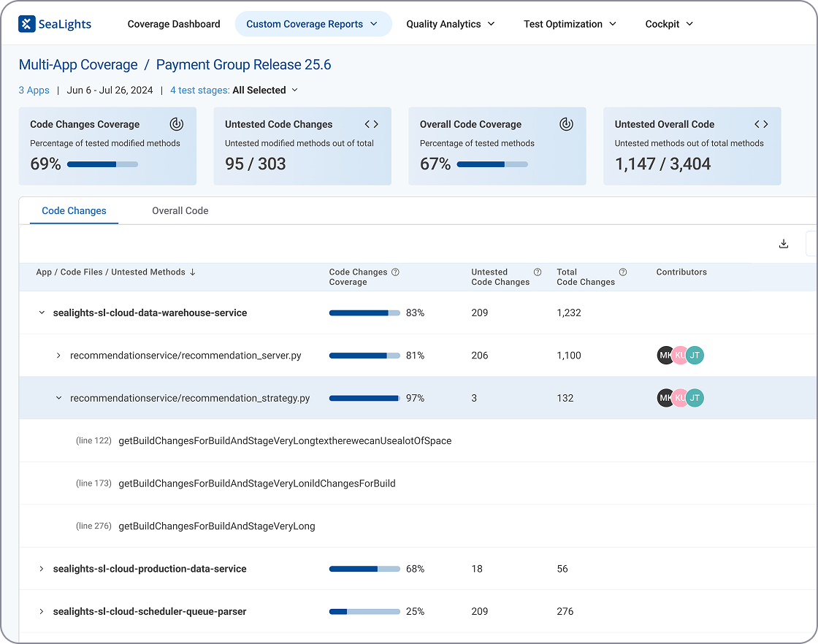Viewport: 818px width, 644px height.
Task: Click recommendationservice/recommendation_server.py file name
Action: (186, 356)
